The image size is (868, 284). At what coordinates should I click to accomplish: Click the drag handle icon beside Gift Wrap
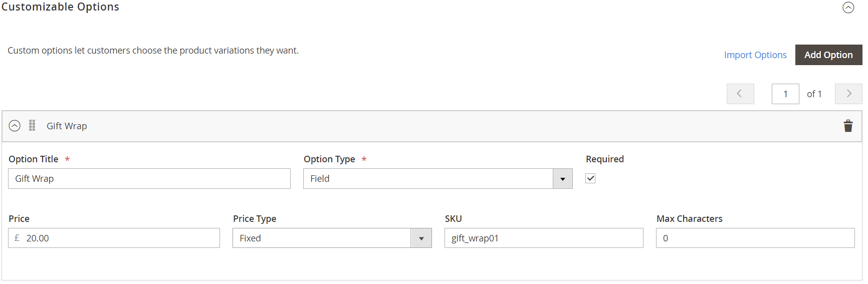32,125
